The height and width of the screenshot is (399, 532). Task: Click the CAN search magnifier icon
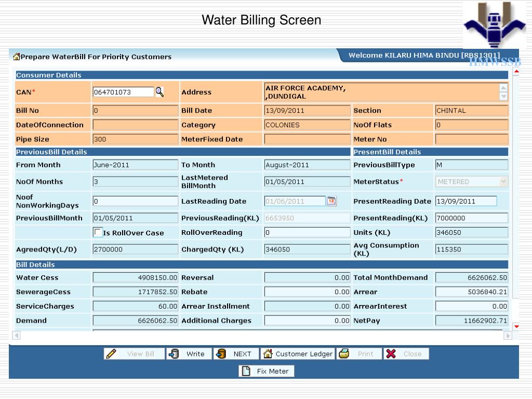[159, 92]
